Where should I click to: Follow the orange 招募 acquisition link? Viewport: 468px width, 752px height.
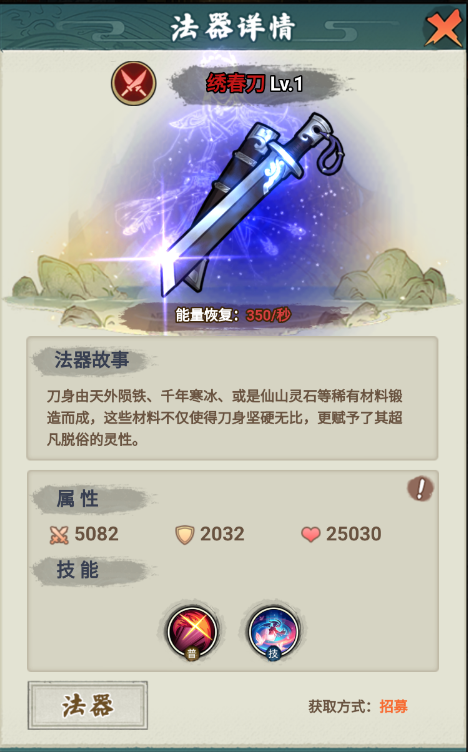tap(393, 706)
